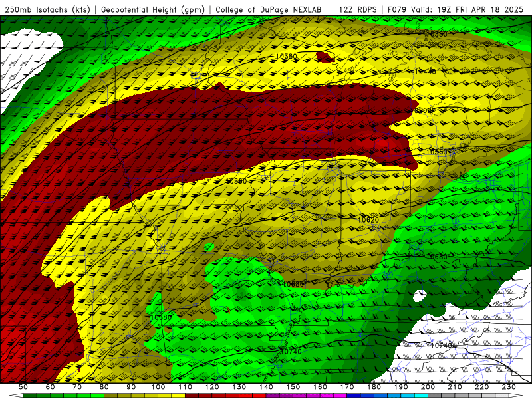
Task: Click the 'Geopotential Height (gpm)' header label
Action: (153, 9)
